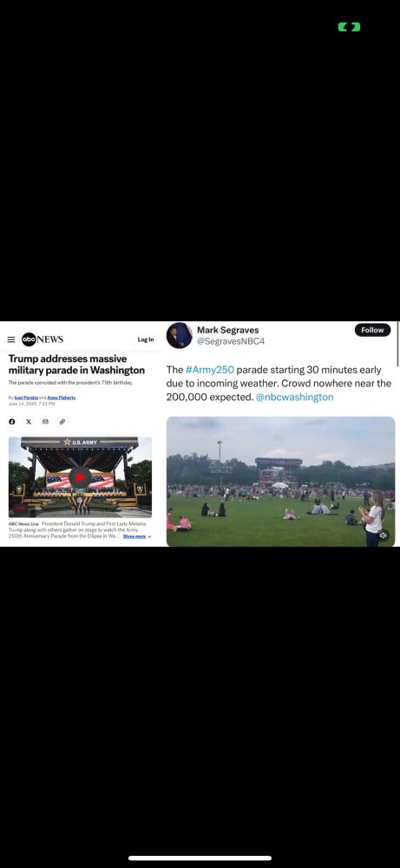Tap the green expand indicator at top
The width and height of the screenshot is (400, 868).
coord(349,27)
